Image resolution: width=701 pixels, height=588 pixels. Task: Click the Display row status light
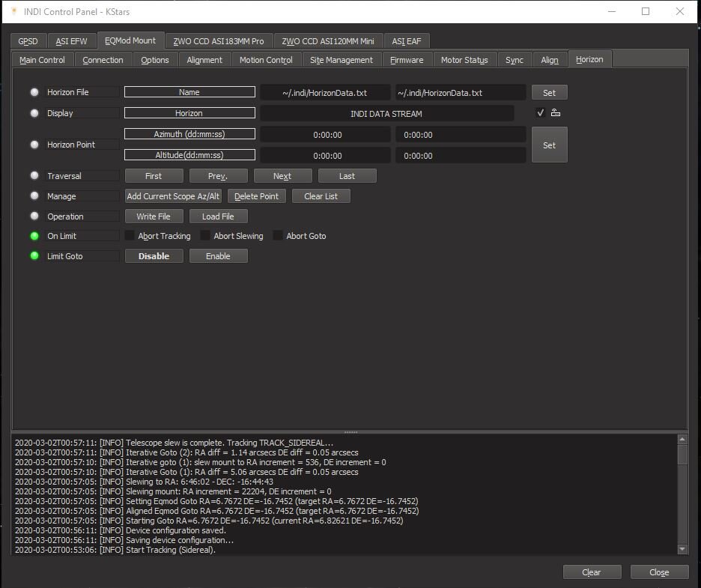coord(34,113)
